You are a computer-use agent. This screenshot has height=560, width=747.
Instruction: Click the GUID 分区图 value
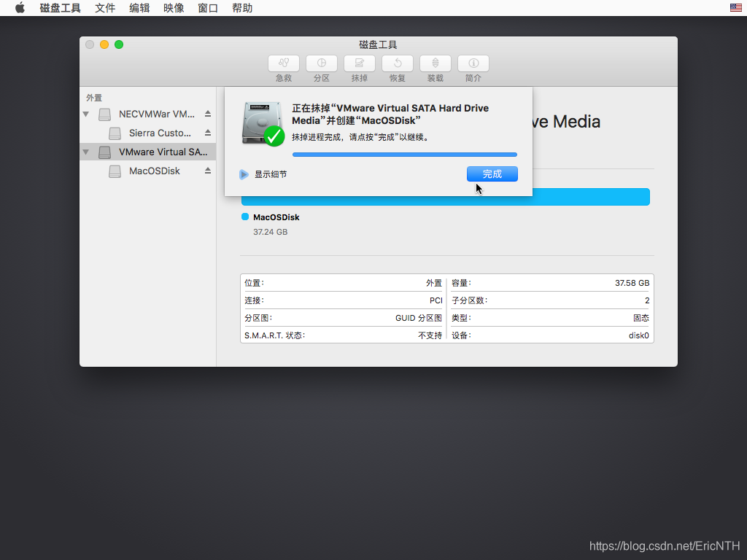(419, 318)
